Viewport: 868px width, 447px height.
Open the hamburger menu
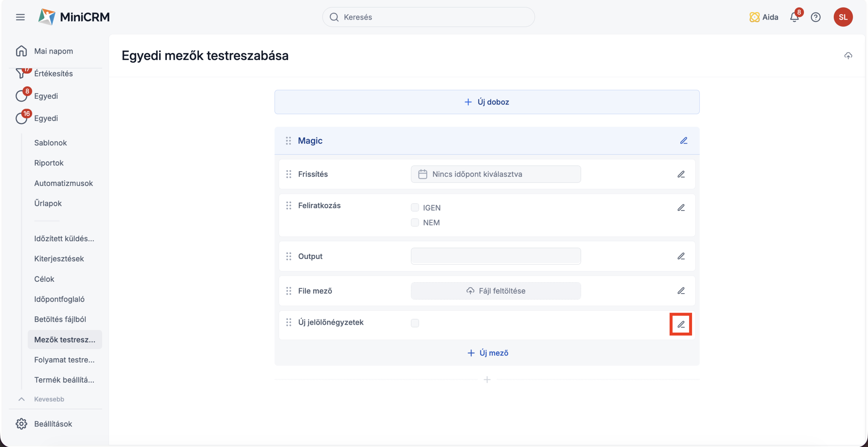(20, 17)
